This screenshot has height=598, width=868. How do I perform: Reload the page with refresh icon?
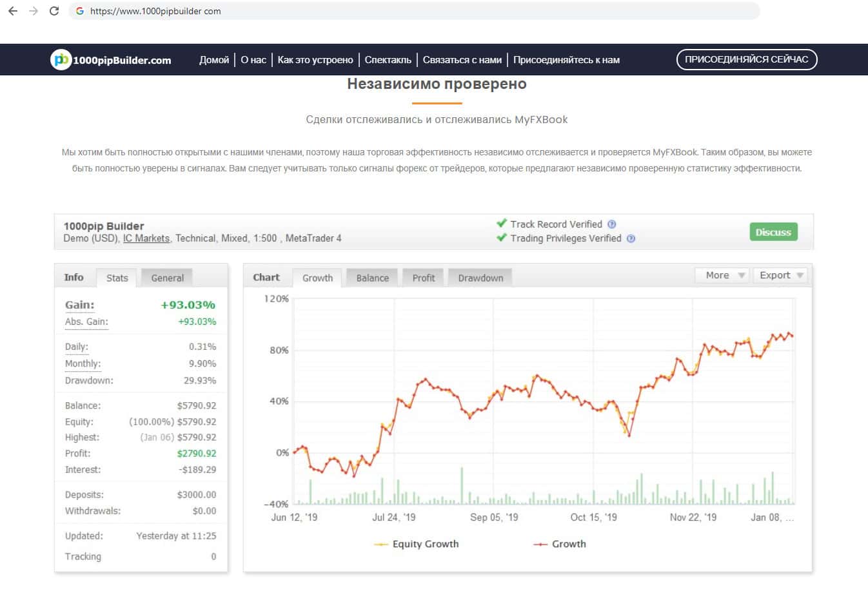click(54, 11)
